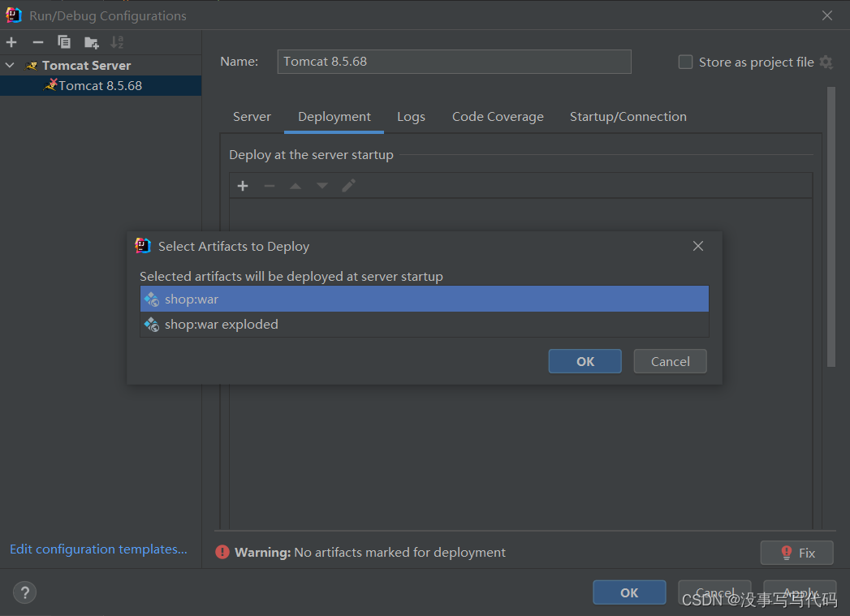
Task: Add an artifact to the deployment list
Action: [243, 186]
